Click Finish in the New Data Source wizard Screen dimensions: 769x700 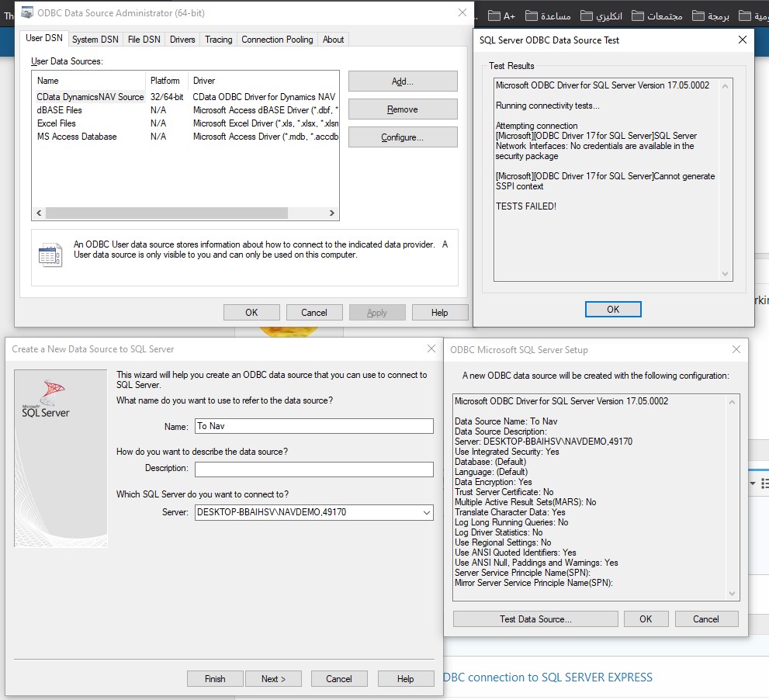click(x=215, y=679)
